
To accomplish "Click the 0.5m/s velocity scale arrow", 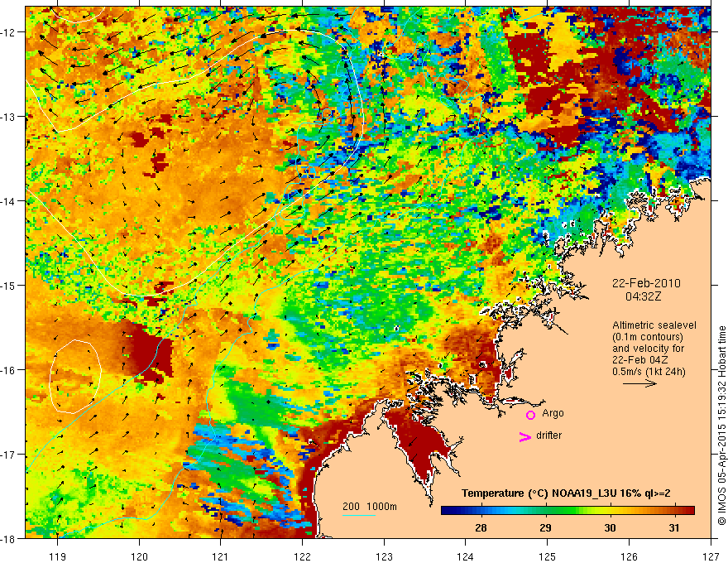I will (639, 383).
